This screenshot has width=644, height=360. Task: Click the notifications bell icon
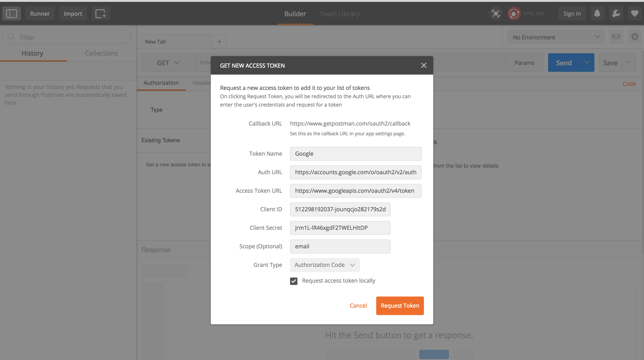[597, 13]
